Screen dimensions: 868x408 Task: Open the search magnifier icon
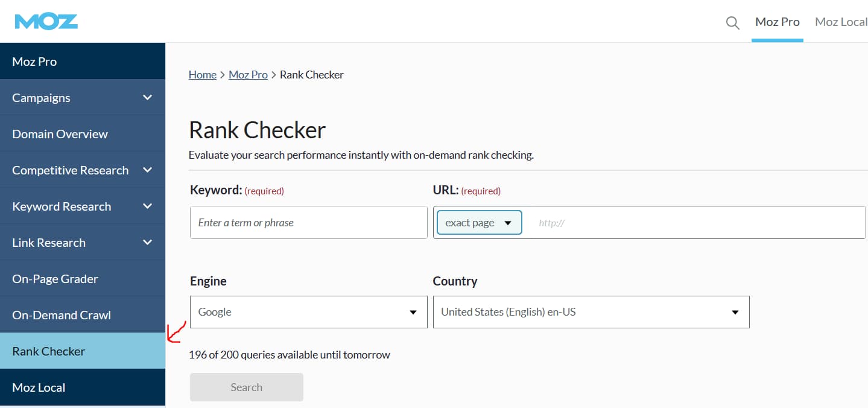click(x=732, y=23)
